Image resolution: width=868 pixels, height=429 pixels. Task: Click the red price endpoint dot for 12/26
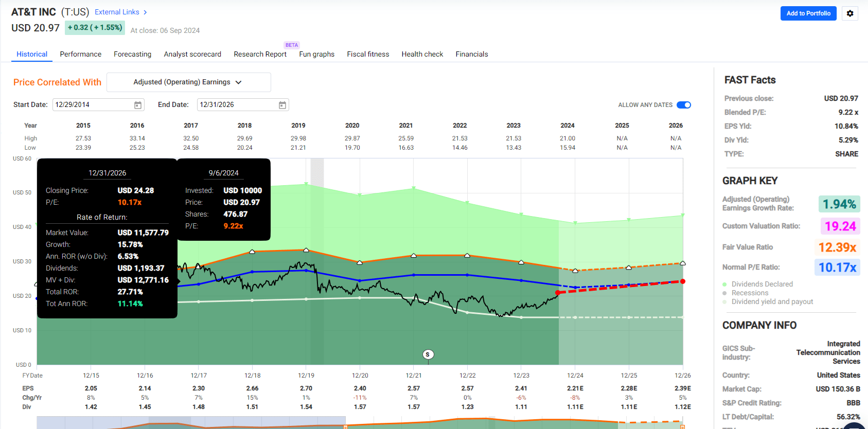(x=683, y=281)
